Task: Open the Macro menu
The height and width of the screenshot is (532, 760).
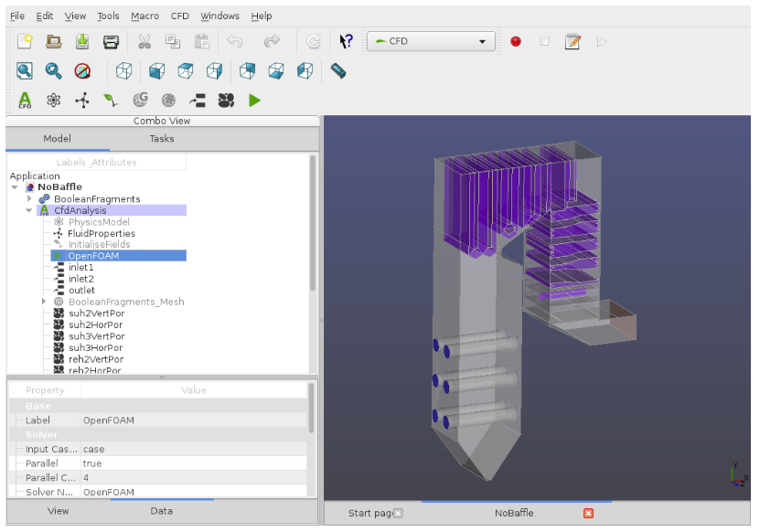Action: tap(145, 16)
